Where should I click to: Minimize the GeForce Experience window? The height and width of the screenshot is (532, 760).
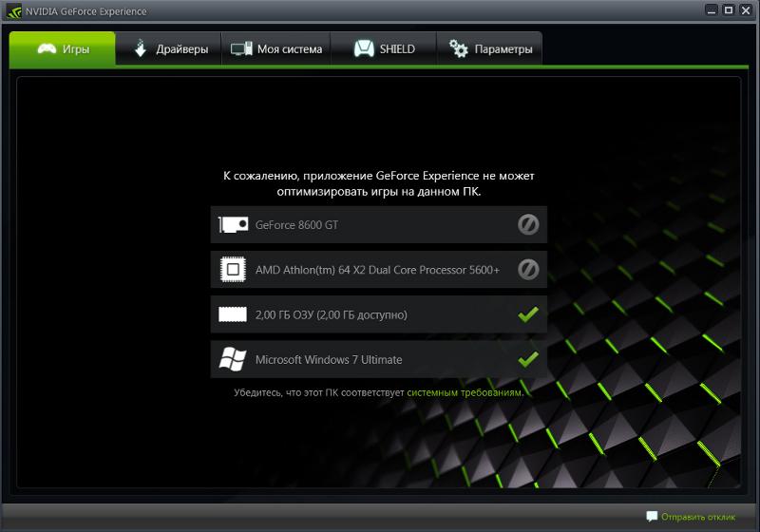pyautogui.click(x=711, y=10)
